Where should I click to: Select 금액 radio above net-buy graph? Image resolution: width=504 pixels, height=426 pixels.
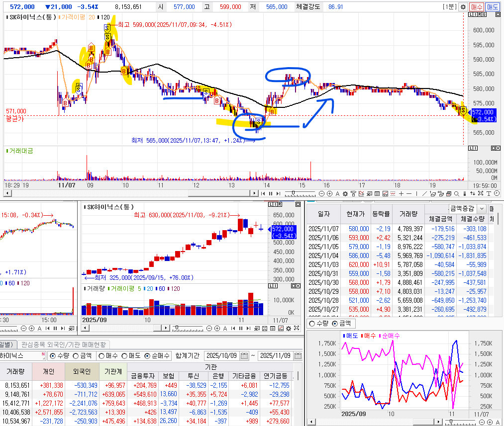pyautogui.click(x=335, y=324)
